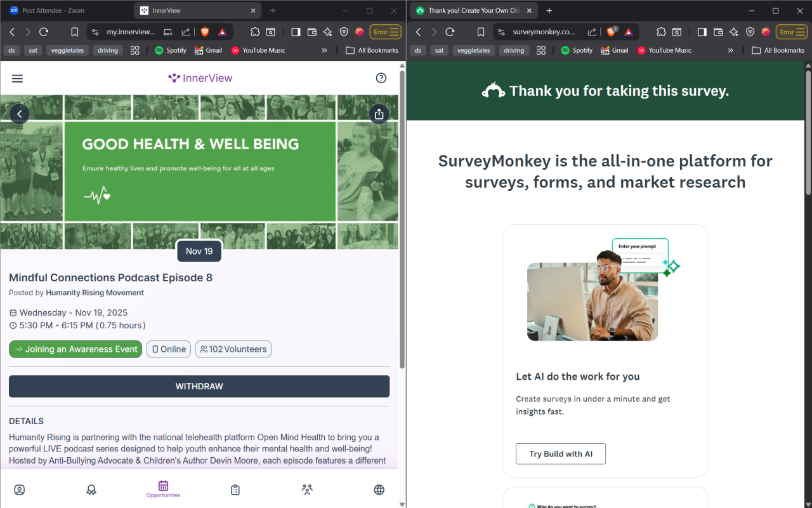The image size is (812, 508).
Task: Click the InnerView page vertical scrollbar
Action: coord(402,219)
